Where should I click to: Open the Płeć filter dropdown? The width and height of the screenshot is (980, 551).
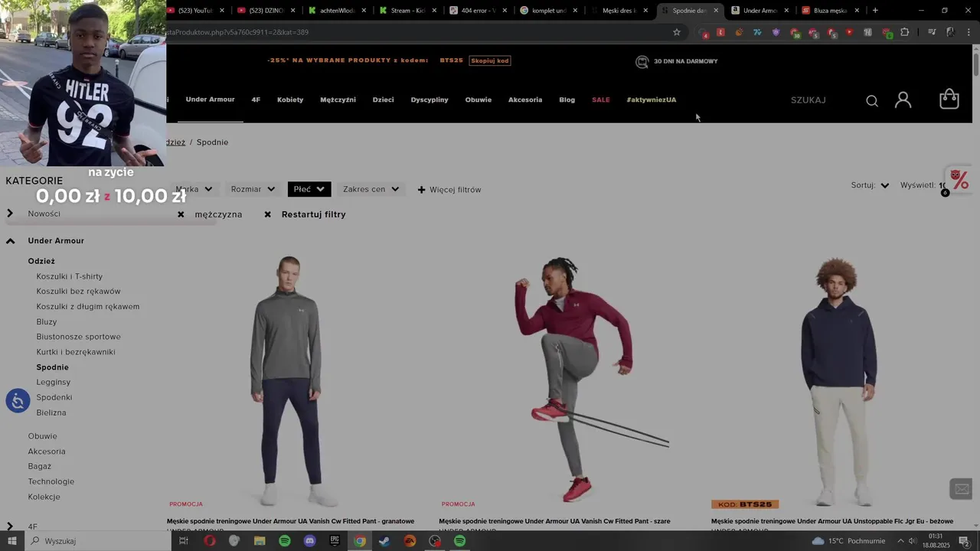click(x=309, y=189)
